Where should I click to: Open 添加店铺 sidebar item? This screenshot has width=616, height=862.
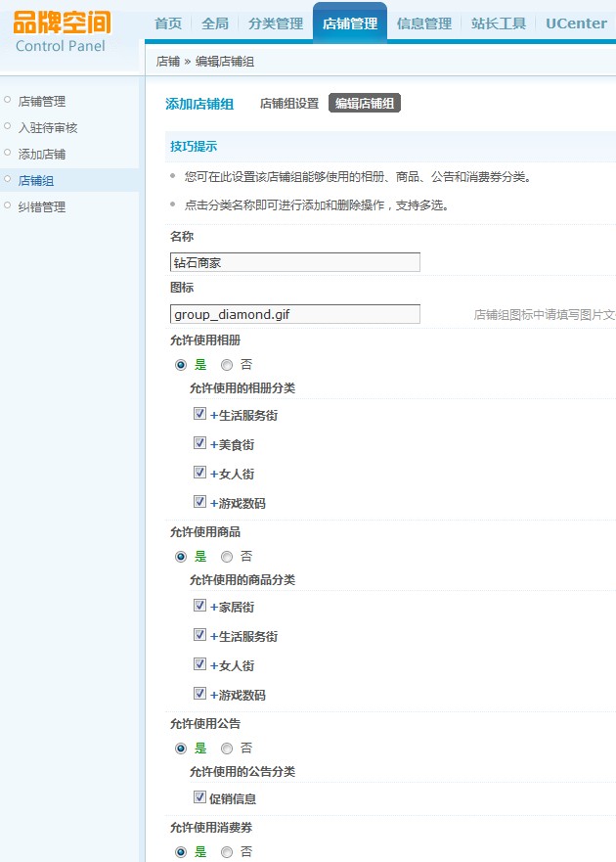[x=42, y=154]
